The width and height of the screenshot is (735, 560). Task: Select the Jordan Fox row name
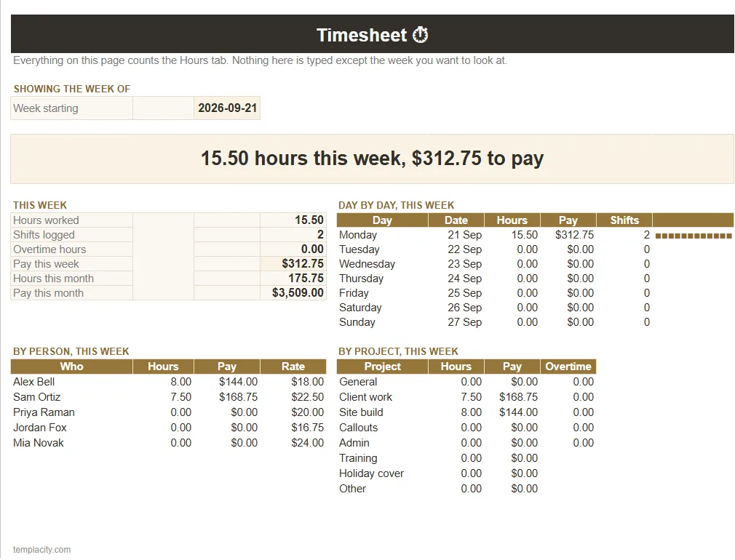click(40, 428)
